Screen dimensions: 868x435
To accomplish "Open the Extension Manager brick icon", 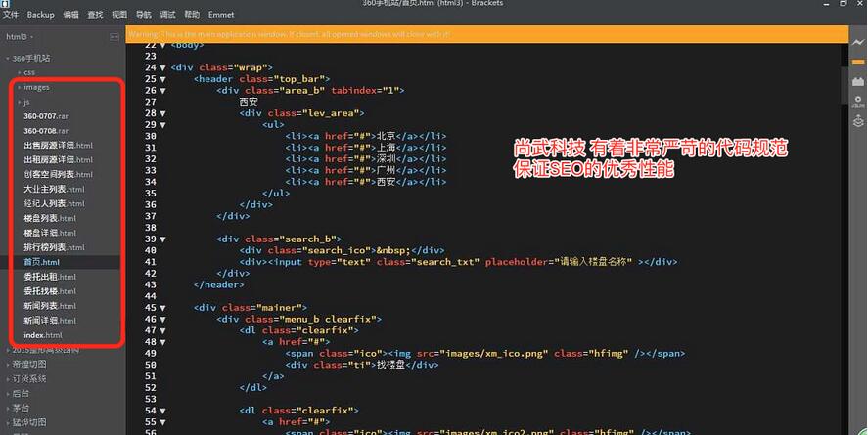I will 857,83.
